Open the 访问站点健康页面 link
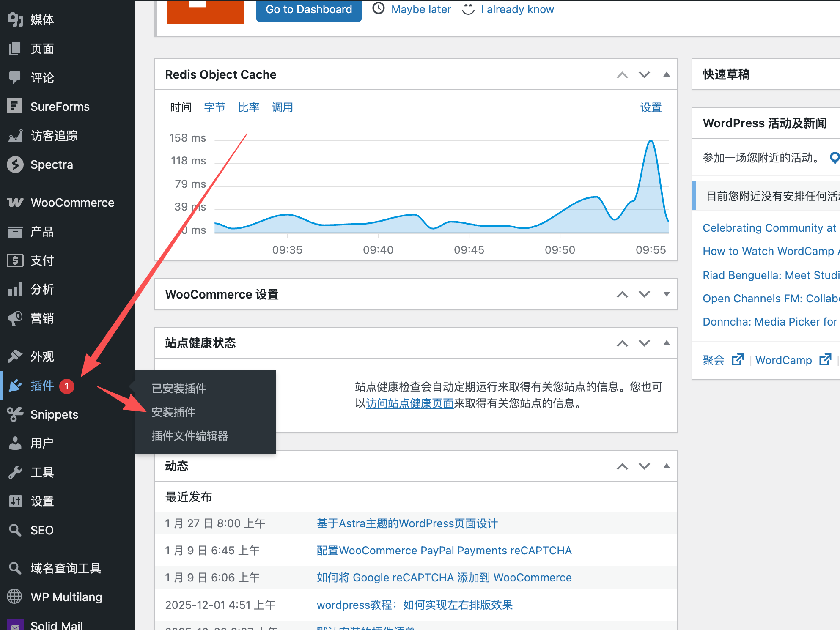 click(x=409, y=403)
